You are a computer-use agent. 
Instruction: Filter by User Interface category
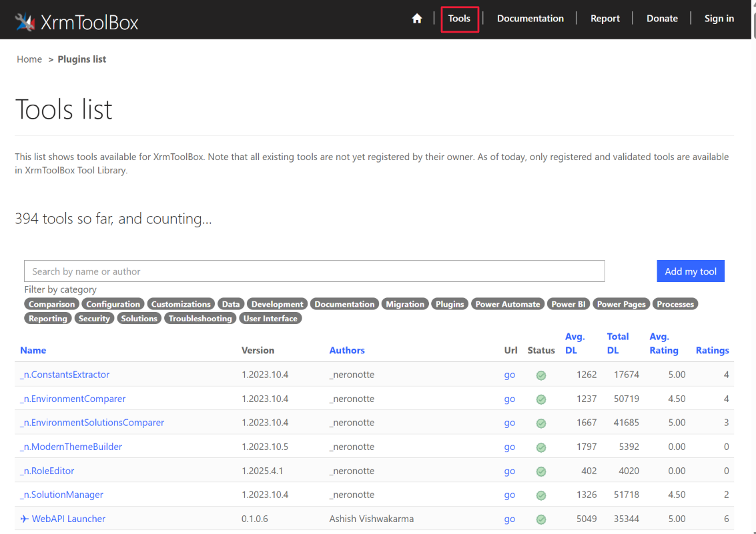coord(270,319)
